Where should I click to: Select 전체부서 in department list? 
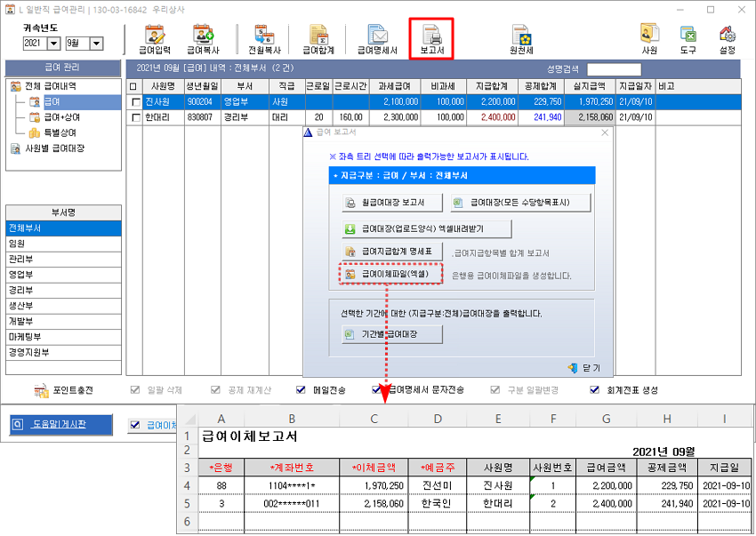click(63, 228)
